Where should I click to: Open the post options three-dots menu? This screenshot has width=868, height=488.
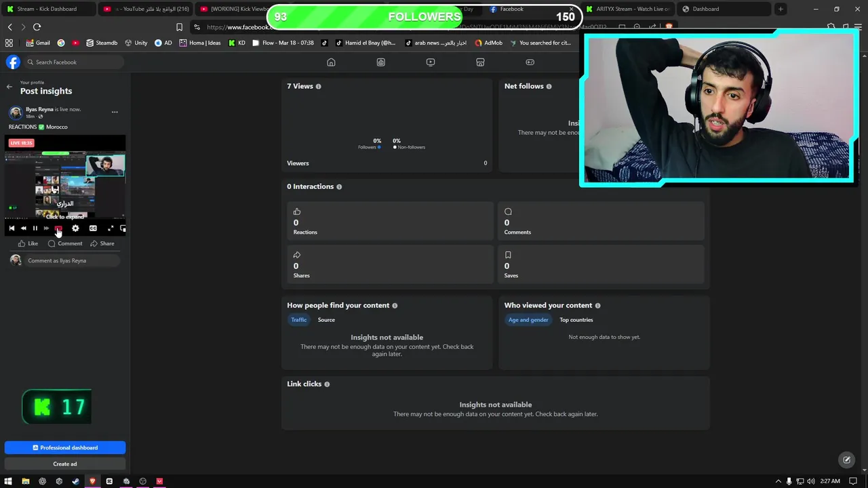[x=115, y=112]
